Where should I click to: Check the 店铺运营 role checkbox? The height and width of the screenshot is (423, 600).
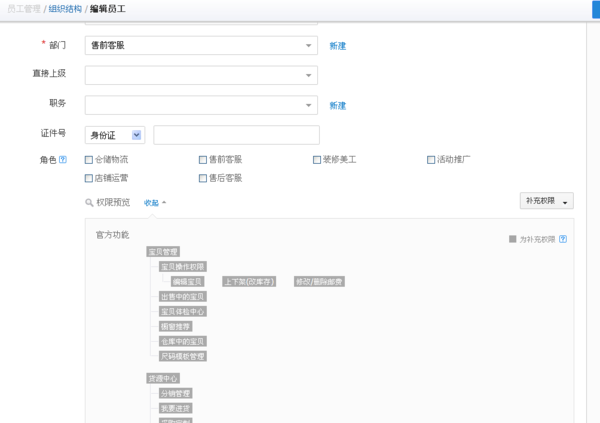pyautogui.click(x=89, y=178)
